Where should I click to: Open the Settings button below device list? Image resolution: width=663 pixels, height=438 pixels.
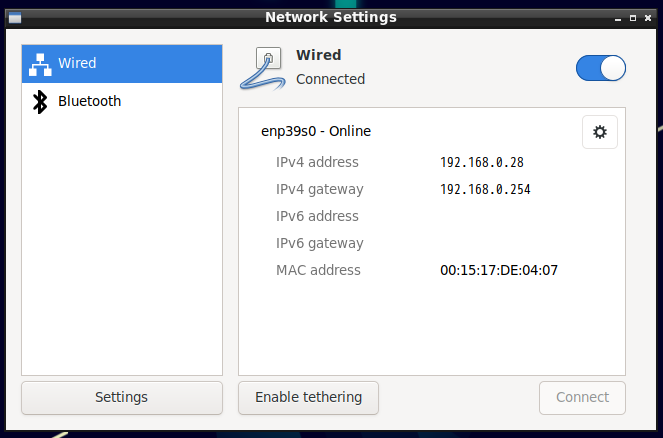pos(122,398)
